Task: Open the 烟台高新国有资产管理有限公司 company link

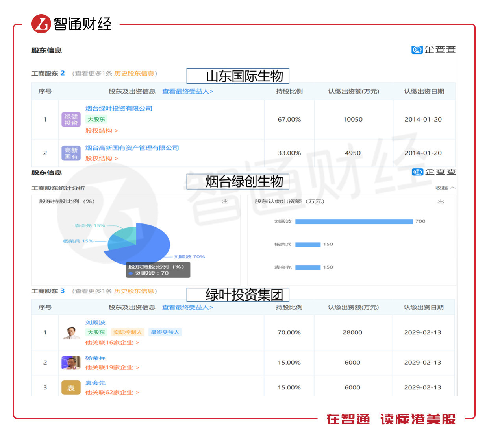Action: coord(132,148)
